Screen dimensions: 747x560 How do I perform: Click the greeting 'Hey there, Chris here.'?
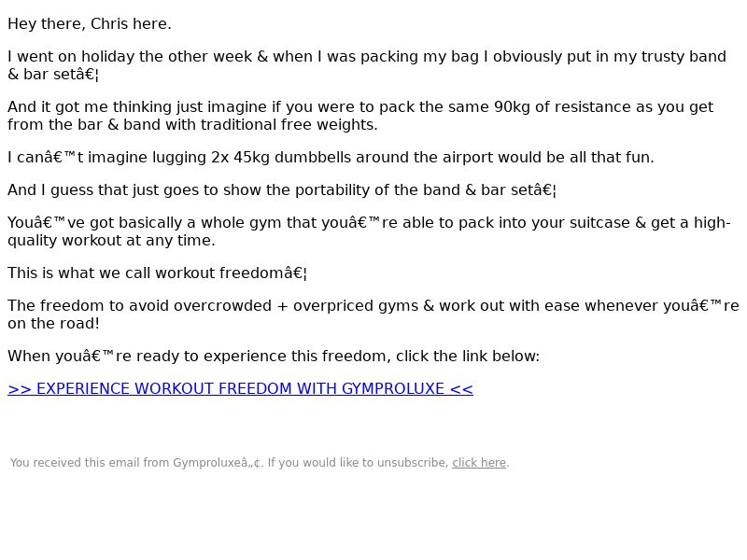90,24
